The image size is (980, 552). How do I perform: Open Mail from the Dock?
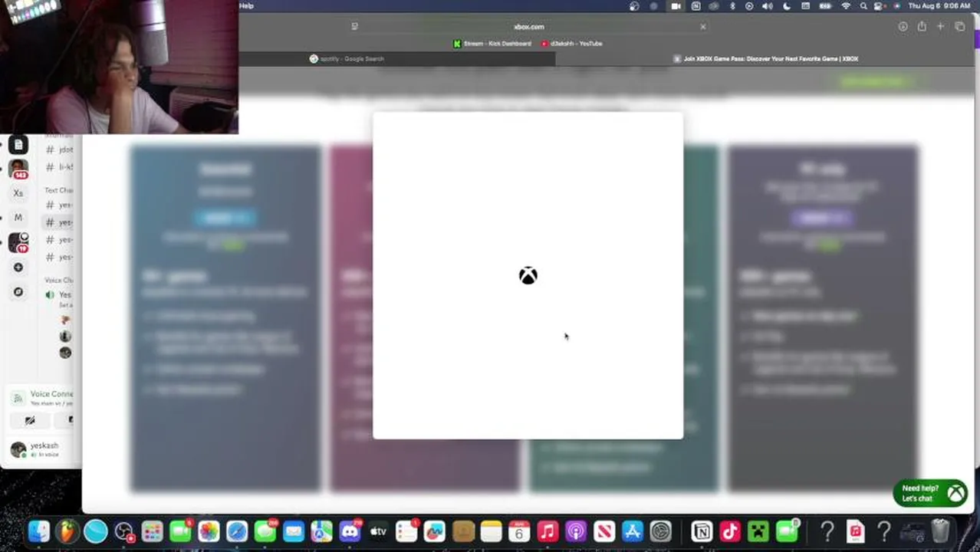pyautogui.click(x=294, y=531)
